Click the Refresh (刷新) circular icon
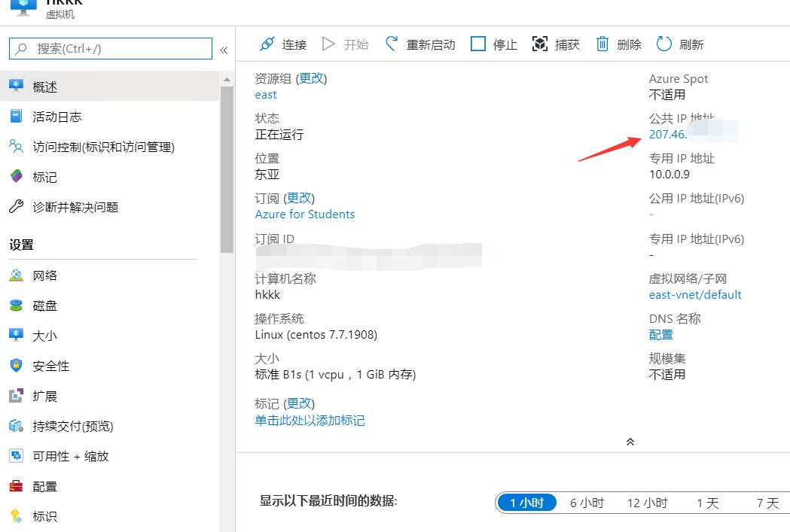 click(x=664, y=44)
